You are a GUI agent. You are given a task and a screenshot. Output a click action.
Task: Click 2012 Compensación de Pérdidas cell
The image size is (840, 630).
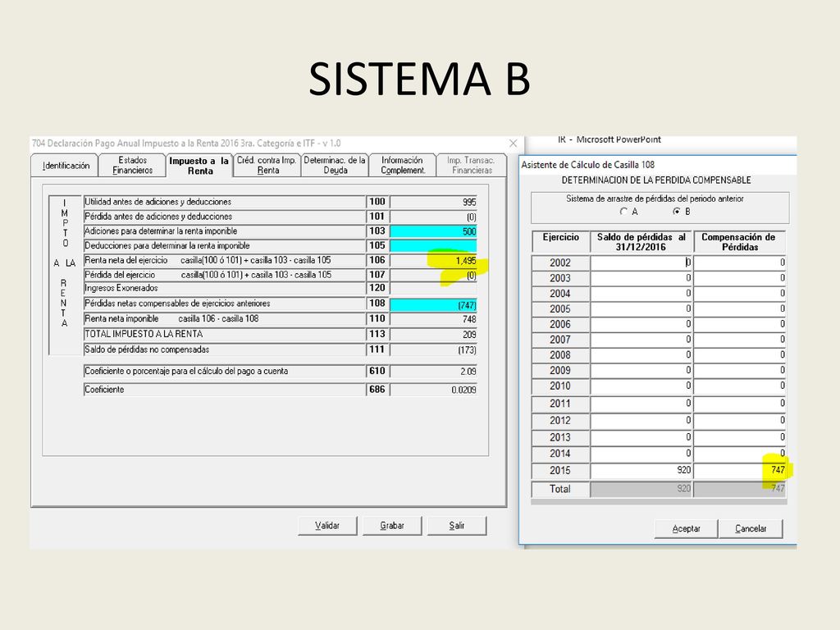click(x=740, y=421)
